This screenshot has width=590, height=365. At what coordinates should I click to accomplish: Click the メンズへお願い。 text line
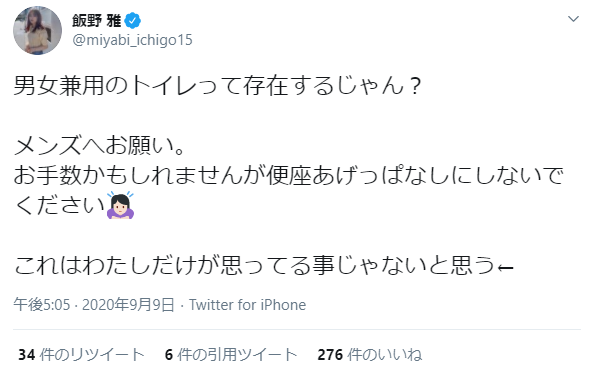click(100, 146)
